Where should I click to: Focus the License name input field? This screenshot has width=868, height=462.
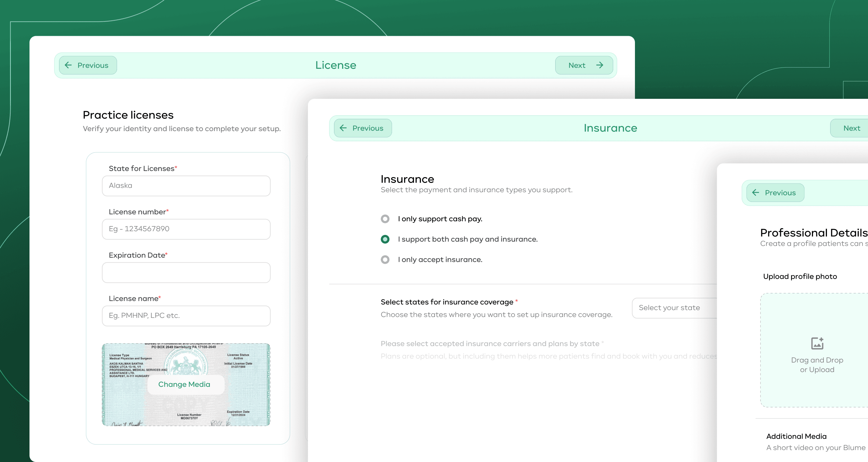(x=186, y=316)
